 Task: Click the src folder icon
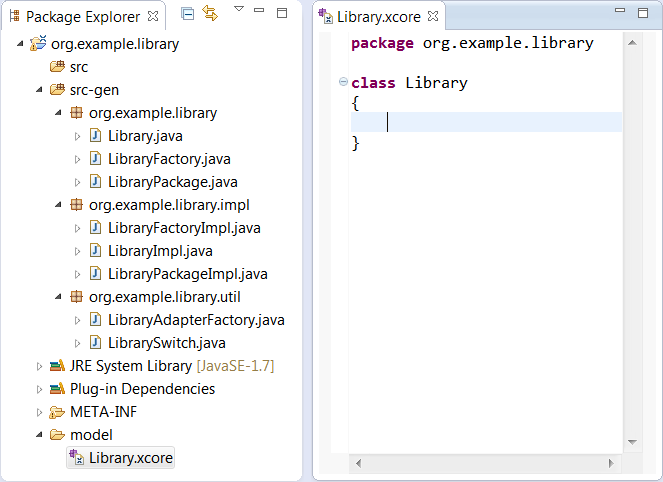[x=58, y=66]
